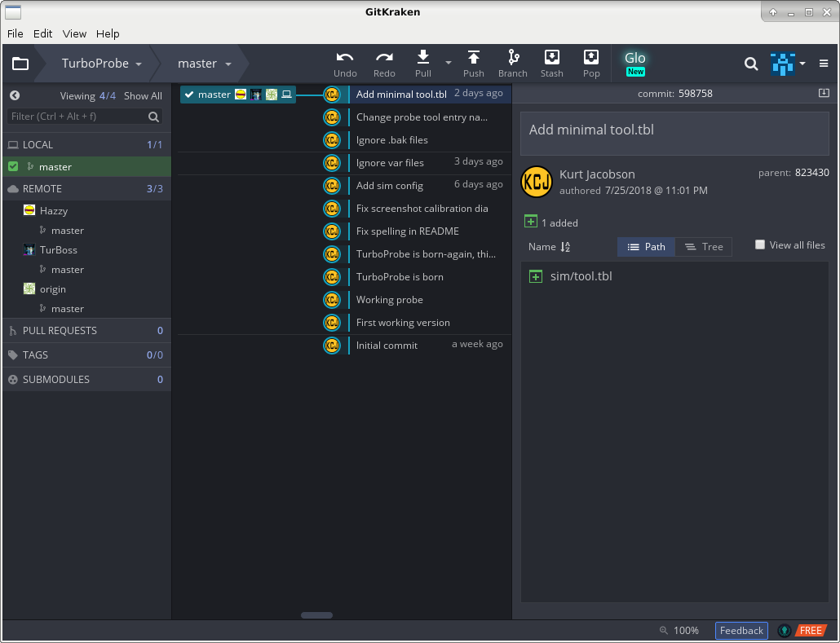Push commits with the Push icon
Image resolution: width=840 pixels, height=643 pixels.
474,57
